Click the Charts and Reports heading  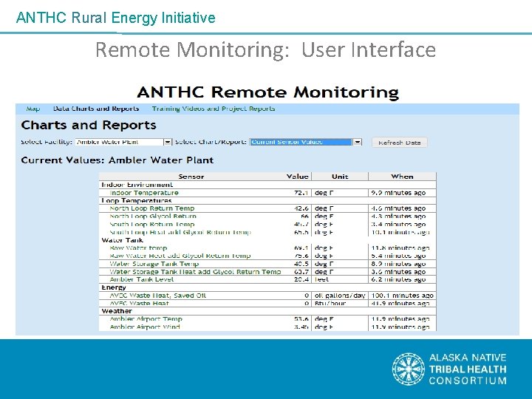tap(89, 125)
